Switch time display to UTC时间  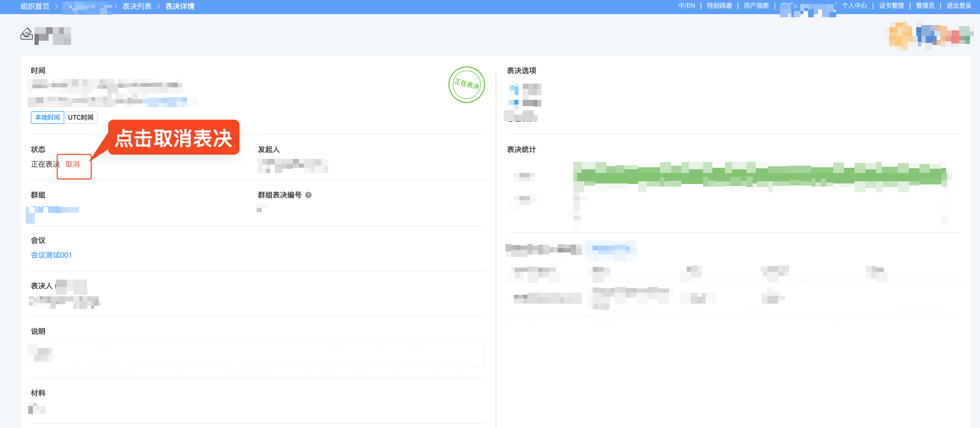tap(80, 118)
